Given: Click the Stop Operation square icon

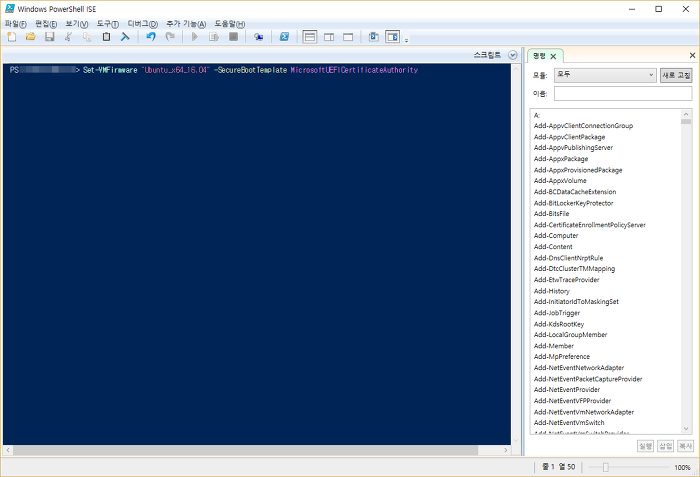Looking at the screenshot, I should point(233,37).
